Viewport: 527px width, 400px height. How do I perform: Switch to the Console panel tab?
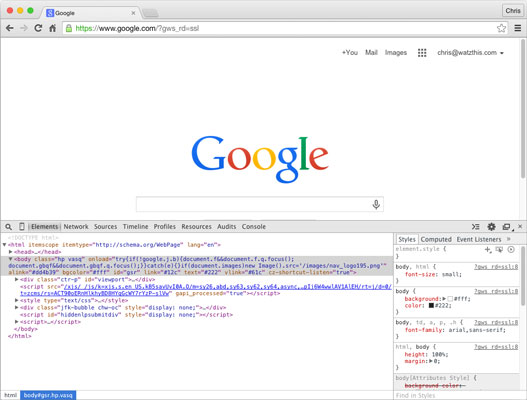[254, 227]
